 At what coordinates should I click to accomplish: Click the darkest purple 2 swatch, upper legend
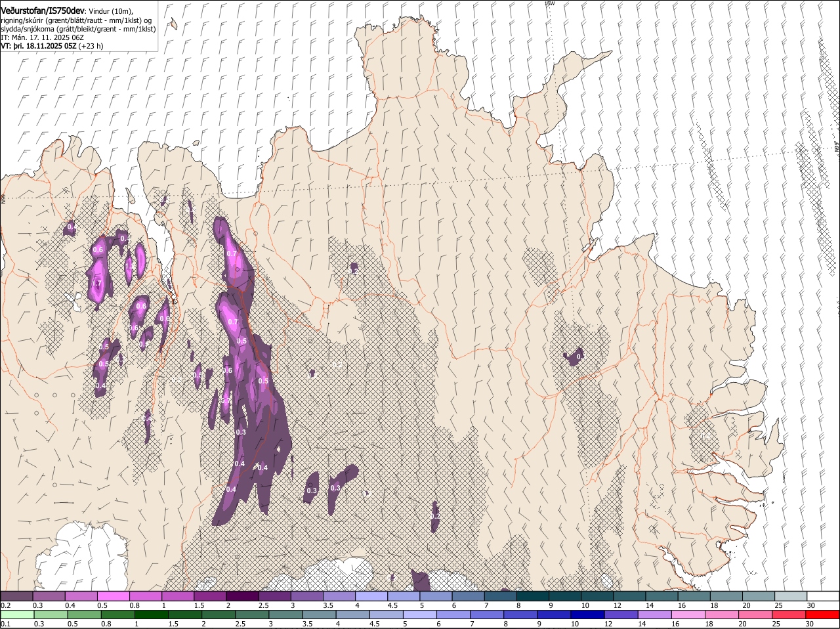pyautogui.click(x=242, y=596)
